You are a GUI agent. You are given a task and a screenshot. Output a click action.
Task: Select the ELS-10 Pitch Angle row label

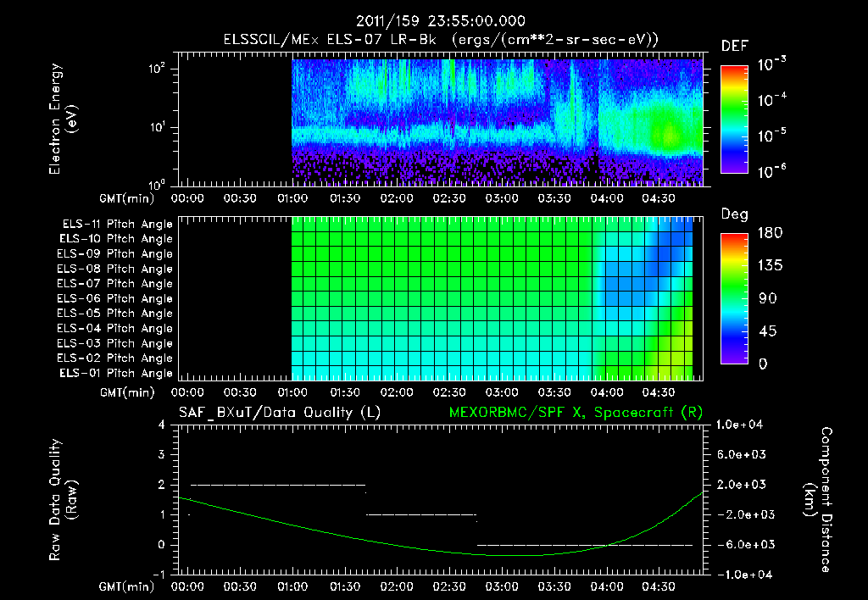pyautogui.click(x=116, y=239)
